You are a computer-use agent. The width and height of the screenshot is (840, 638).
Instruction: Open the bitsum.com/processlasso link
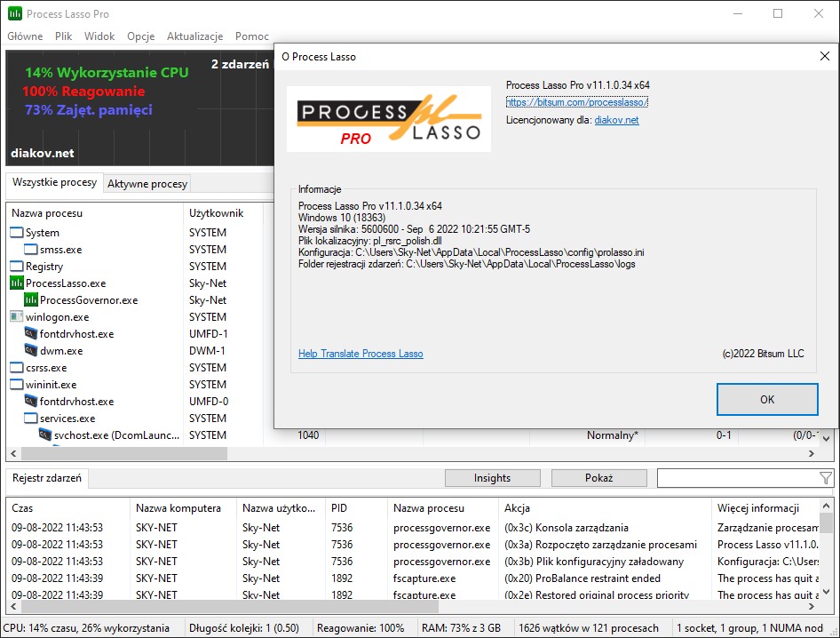[x=577, y=102]
